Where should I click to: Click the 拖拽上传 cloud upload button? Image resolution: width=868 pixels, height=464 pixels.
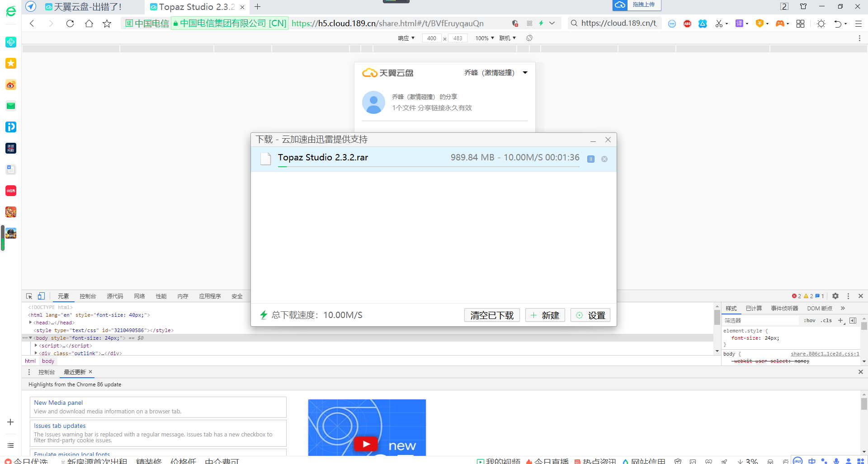coord(637,5)
